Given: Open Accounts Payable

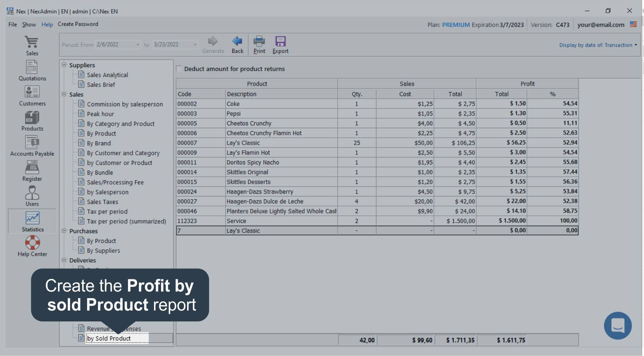Looking at the screenshot, I should pos(32,145).
